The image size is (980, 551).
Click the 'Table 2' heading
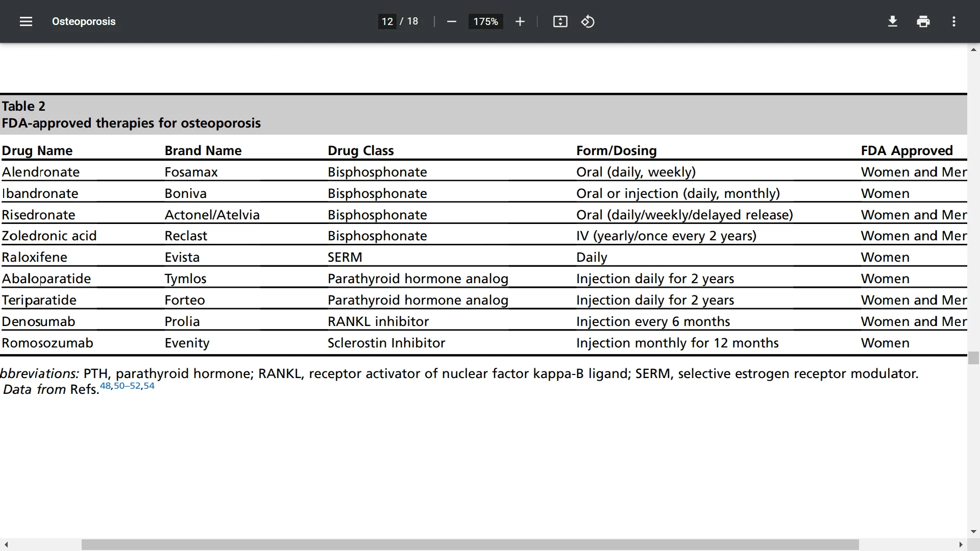23,106
